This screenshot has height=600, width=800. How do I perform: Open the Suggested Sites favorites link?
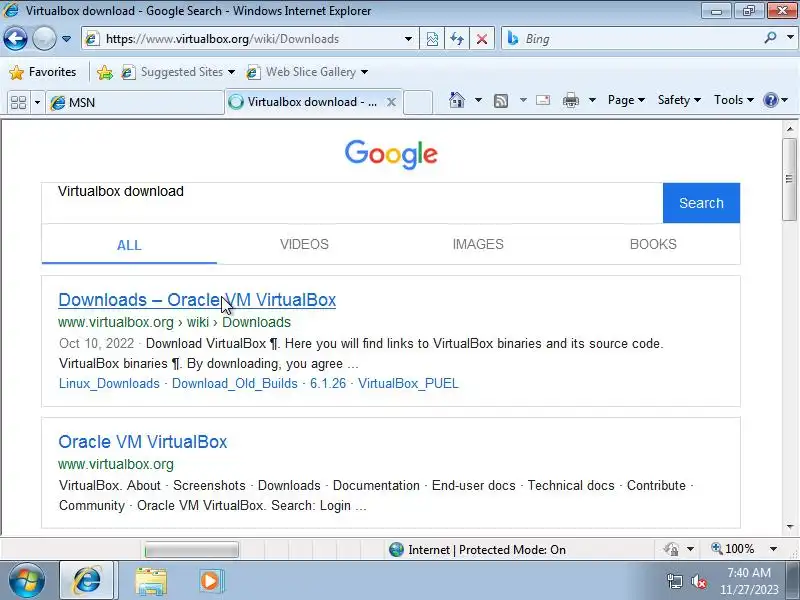coord(178,72)
